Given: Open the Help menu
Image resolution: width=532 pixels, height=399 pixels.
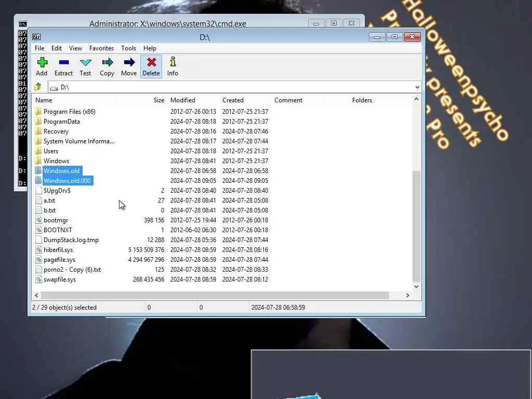Looking at the screenshot, I should click(x=150, y=48).
